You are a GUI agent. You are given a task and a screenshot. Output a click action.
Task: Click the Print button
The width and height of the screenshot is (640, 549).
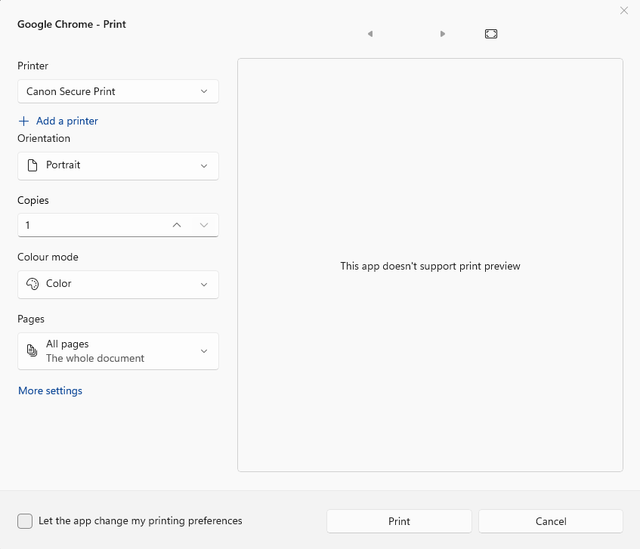pyautogui.click(x=399, y=521)
